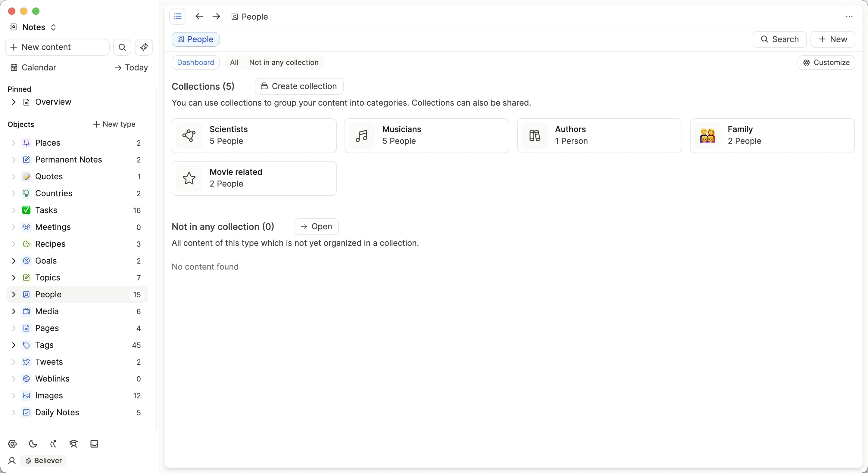Click the graduation cap learning icon
Screen dimensions: 868x473
coord(74,444)
